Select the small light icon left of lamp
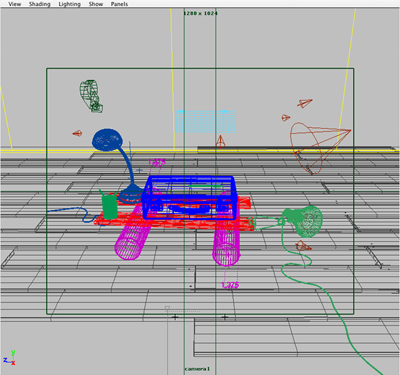The image size is (400, 375). point(77,133)
